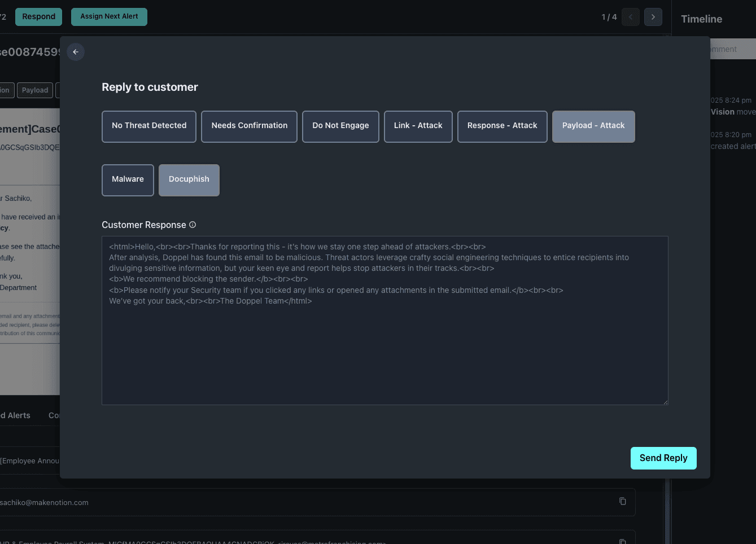This screenshot has width=756, height=544.
Task: Toggle the Docuphish sub-category
Action: click(x=189, y=179)
